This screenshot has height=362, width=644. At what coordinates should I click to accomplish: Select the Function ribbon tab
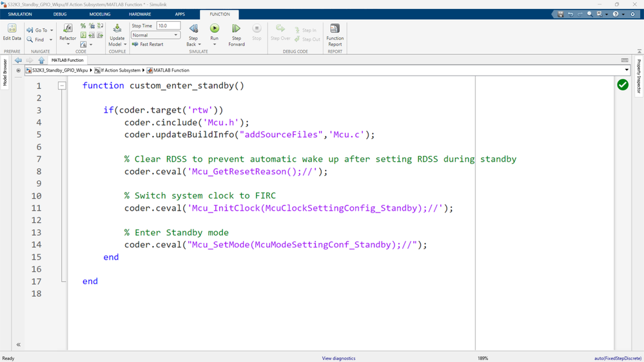coord(220,14)
